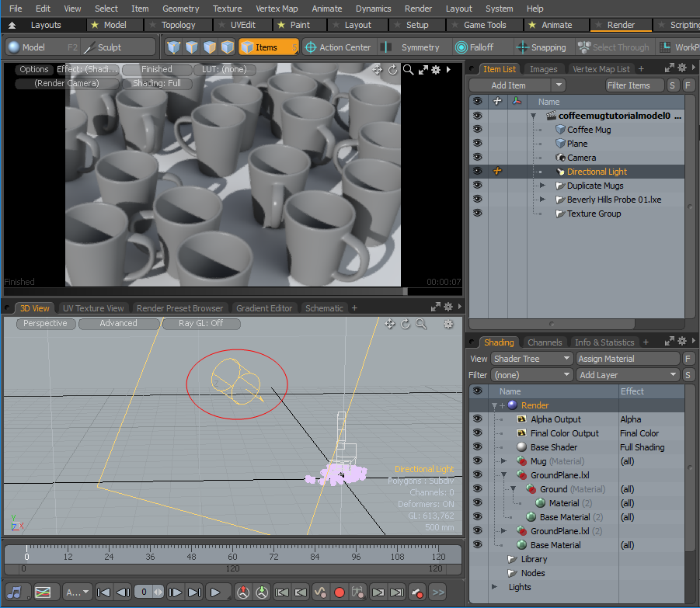This screenshot has width=700, height=608.
Task: Open the Add Layer dropdown
Action: [628, 375]
